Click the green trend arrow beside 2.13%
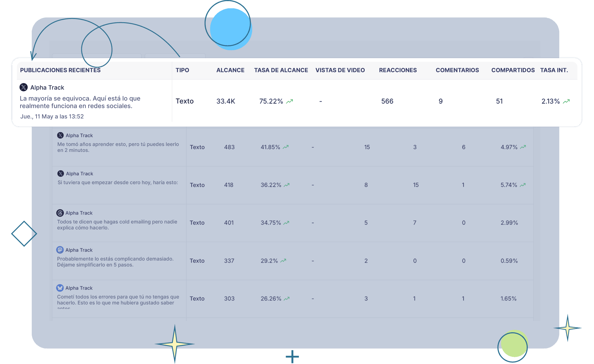The width and height of the screenshot is (594, 364). click(x=566, y=101)
